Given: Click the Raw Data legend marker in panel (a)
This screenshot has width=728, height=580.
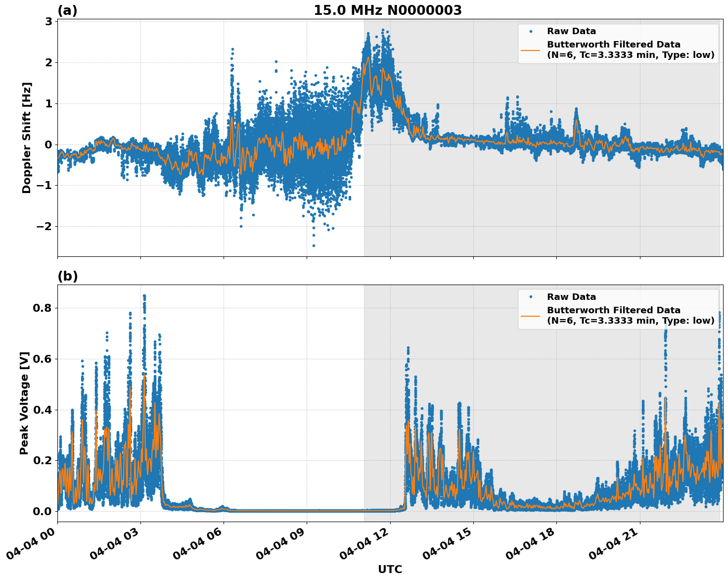Looking at the screenshot, I should coord(532,30).
